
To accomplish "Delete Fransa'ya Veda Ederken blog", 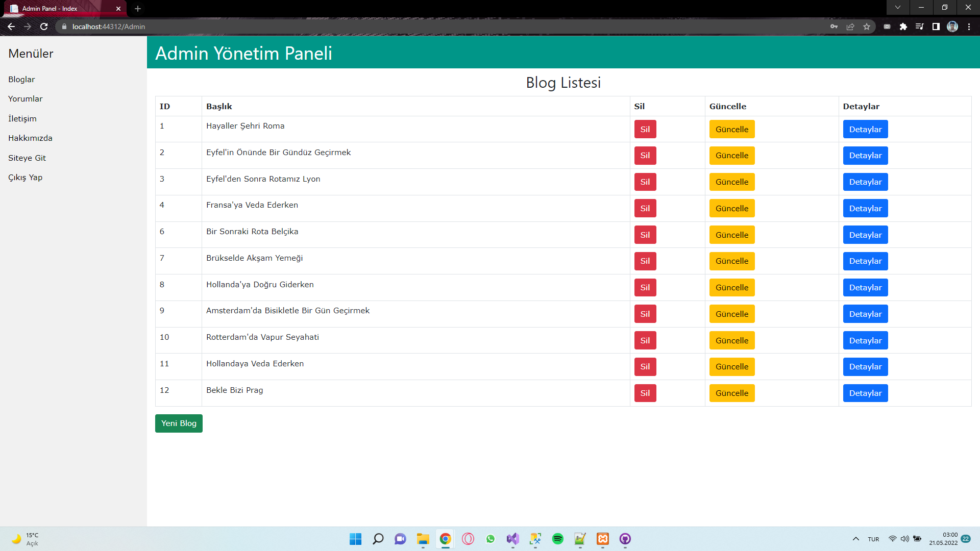I will coord(645,208).
